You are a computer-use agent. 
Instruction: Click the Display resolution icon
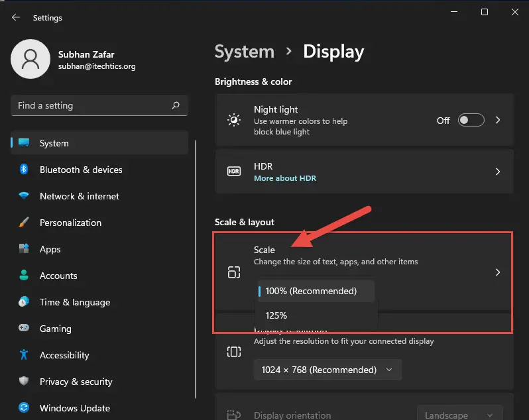(234, 352)
